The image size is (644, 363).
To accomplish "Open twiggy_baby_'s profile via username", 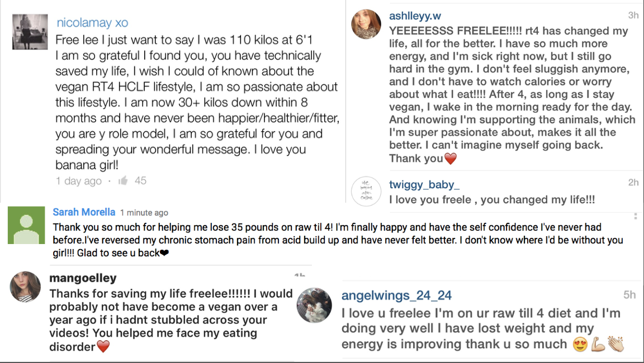I will point(423,184).
